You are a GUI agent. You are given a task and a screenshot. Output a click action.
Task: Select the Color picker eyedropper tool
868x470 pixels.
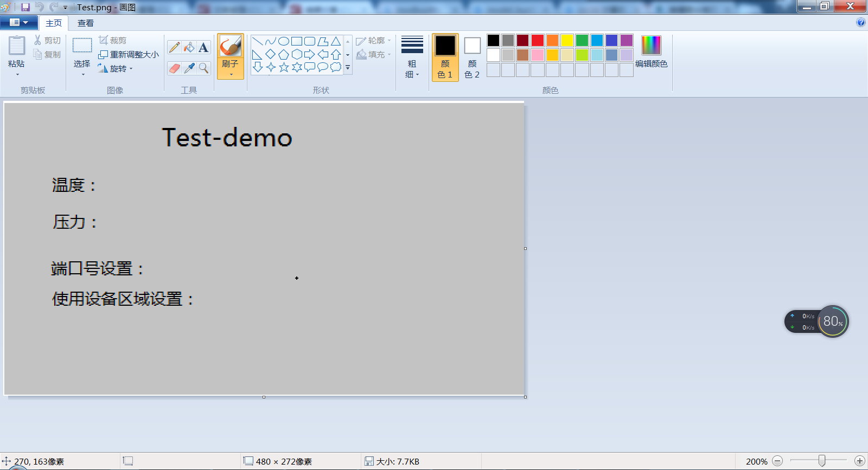coord(189,68)
